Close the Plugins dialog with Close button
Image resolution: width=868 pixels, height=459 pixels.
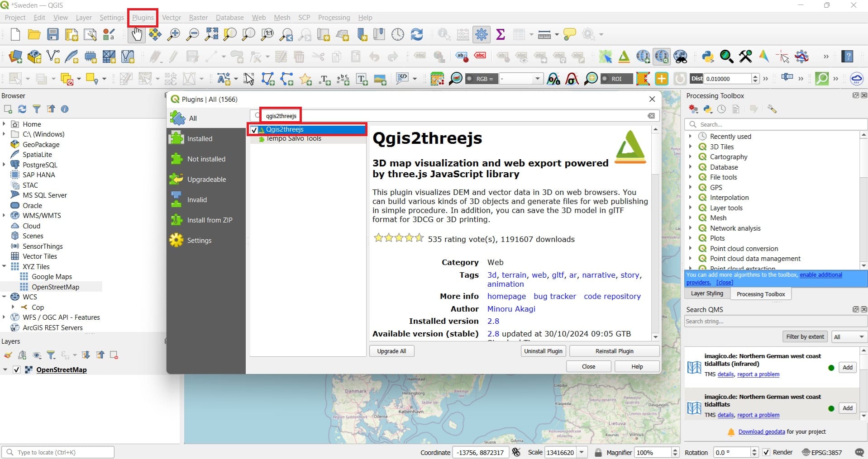click(x=588, y=366)
